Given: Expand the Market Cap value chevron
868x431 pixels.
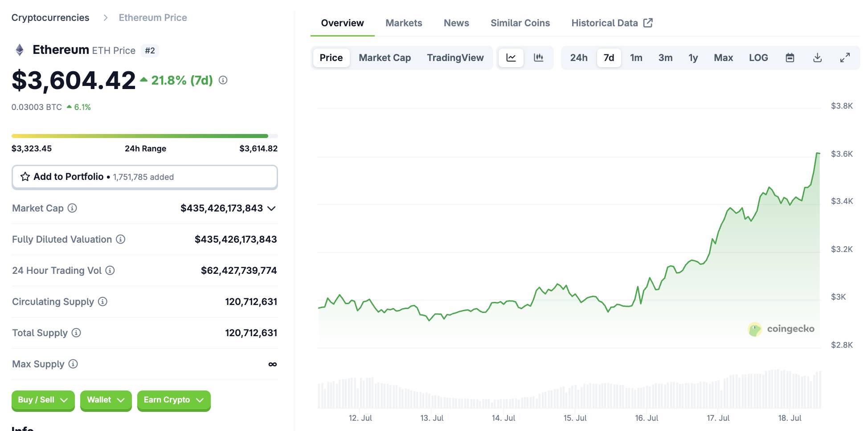Looking at the screenshot, I should [x=271, y=208].
